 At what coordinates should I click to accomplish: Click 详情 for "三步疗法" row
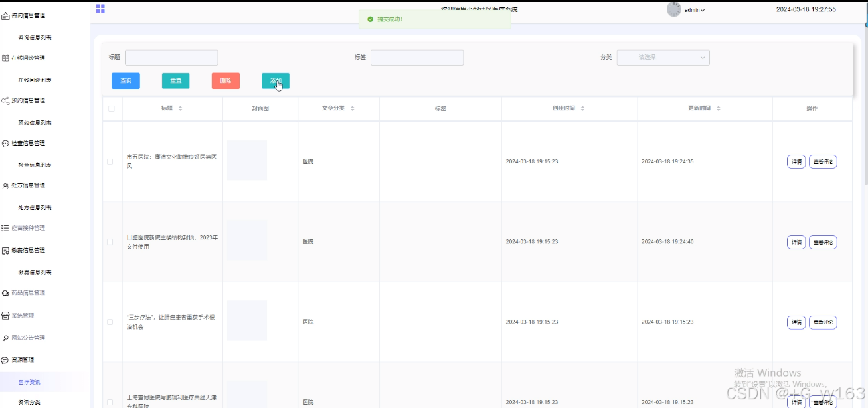click(796, 322)
